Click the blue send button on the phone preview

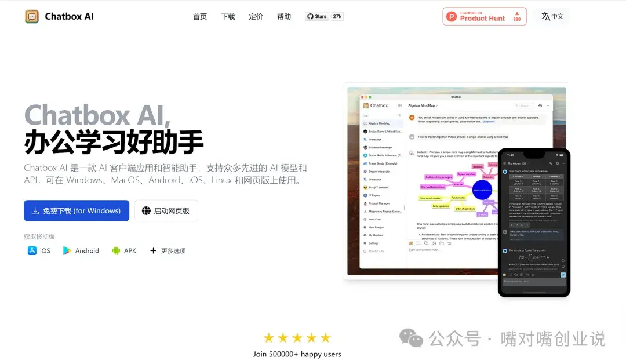click(x=563, y=275)
